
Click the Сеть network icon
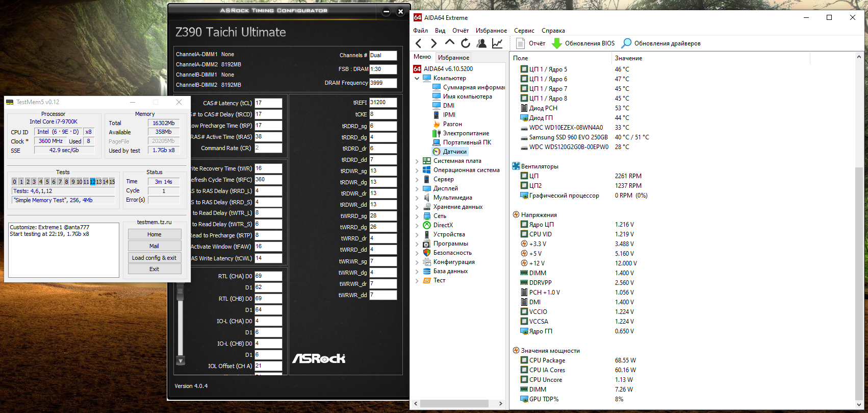pyautogui.click(x=427, y=216)
